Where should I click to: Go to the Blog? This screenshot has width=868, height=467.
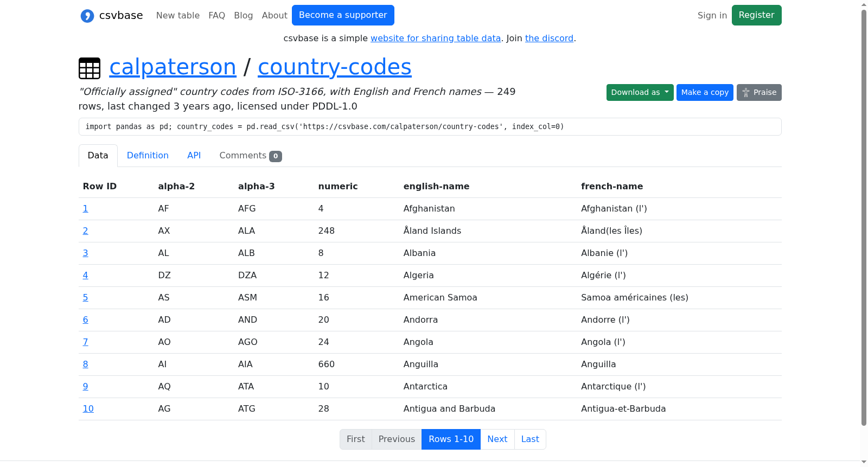coord(244,15)
